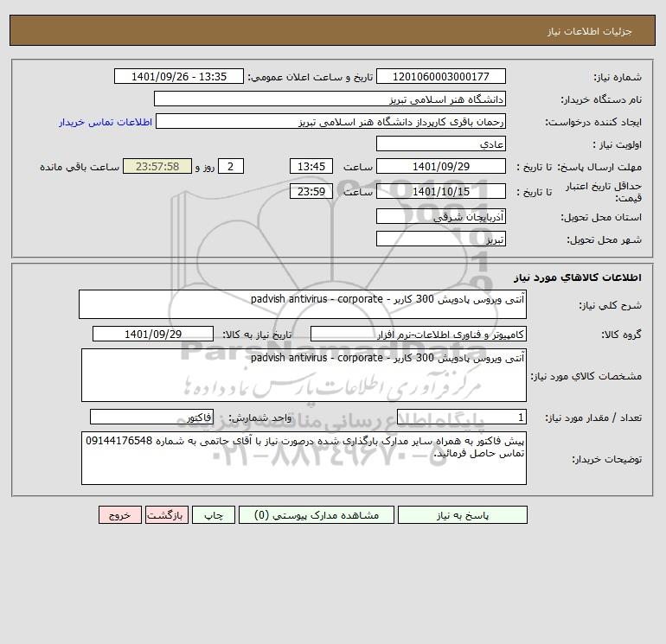Click the 'پاسخ به نیاز' button
This screenshot has width=666, height=644.
point(462,515)
